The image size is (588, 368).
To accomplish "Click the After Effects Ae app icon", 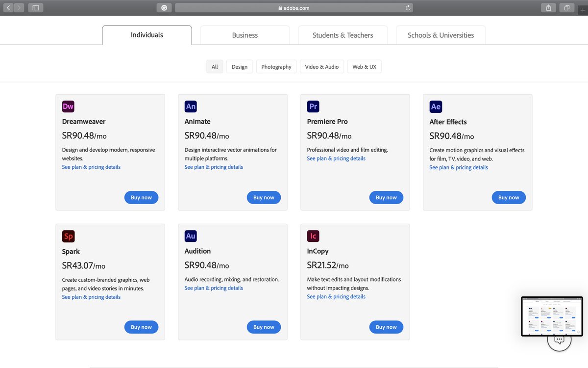I will coord(436,106).
